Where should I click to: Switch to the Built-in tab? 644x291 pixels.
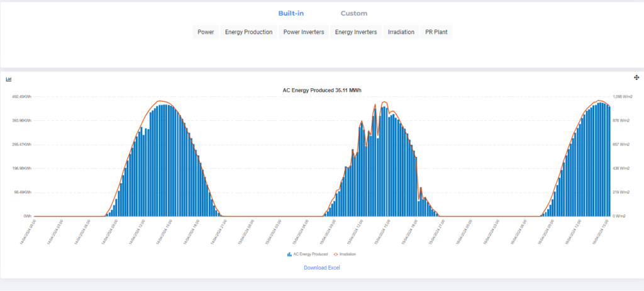pos(291,13)
